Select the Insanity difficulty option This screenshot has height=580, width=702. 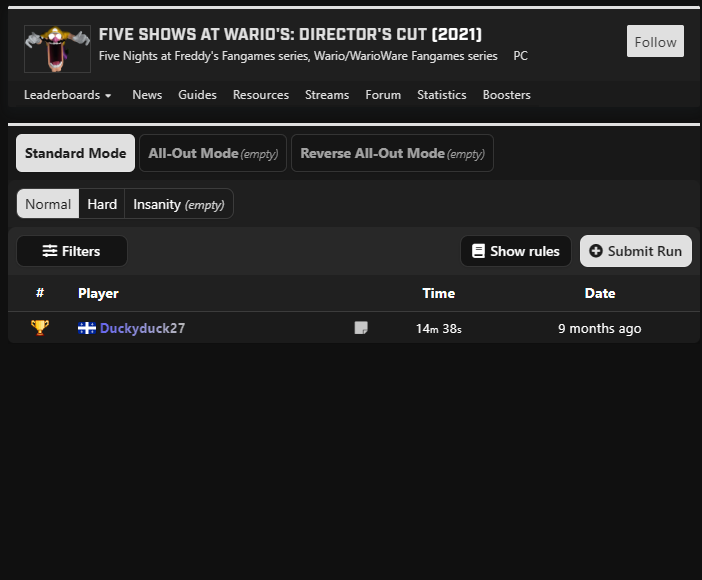pos(179,204)
